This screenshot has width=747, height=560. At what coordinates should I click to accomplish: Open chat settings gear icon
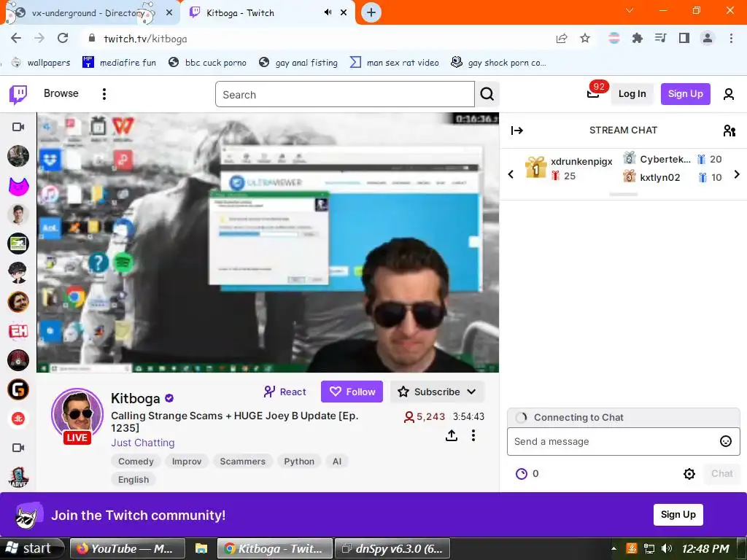(x=689, y=474)
